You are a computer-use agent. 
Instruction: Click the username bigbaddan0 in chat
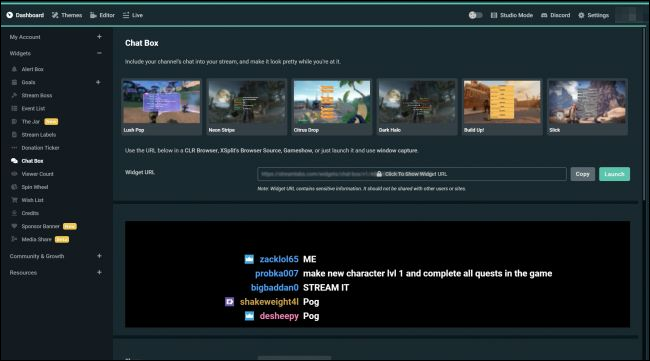click(274, 288)
